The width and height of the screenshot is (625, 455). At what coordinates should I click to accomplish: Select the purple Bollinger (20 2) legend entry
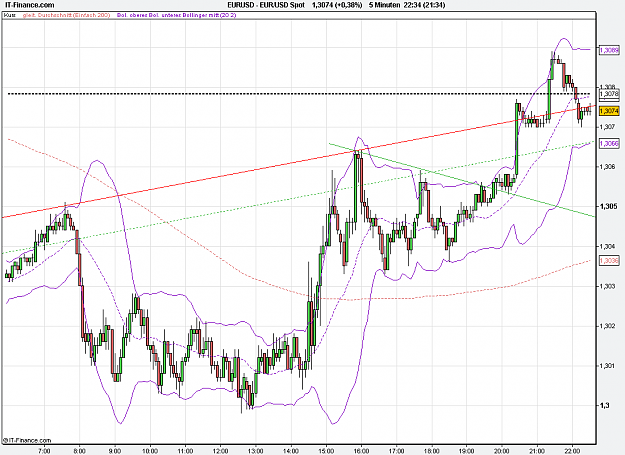click(x=176, y=15)
